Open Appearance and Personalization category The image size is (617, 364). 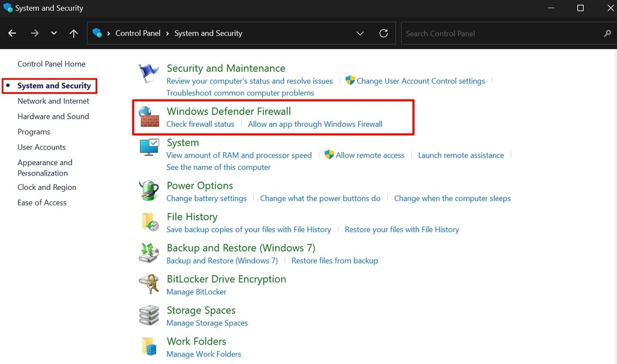click(45, 168)
